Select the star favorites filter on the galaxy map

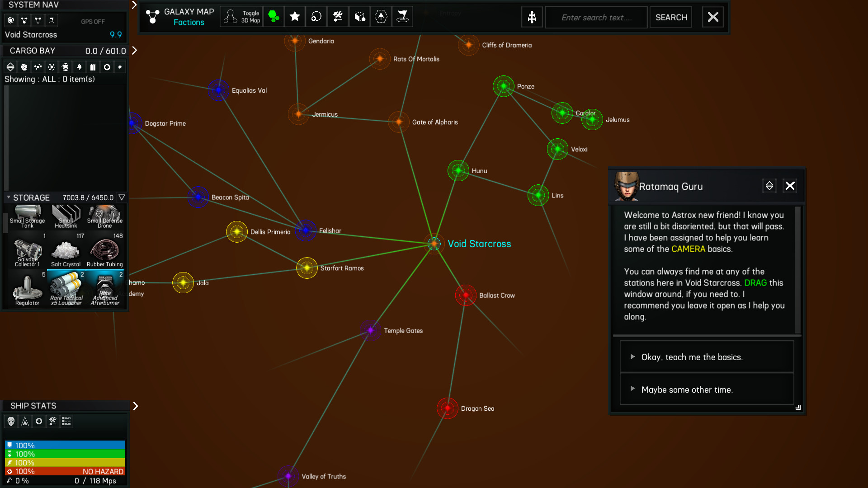(x=294, y=17)
